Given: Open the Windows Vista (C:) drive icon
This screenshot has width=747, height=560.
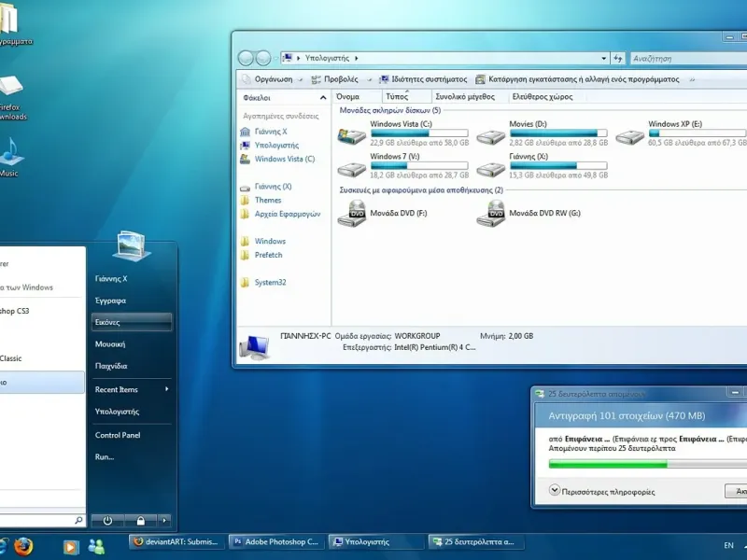Looking at the screenshot, I should pos(351,136).
